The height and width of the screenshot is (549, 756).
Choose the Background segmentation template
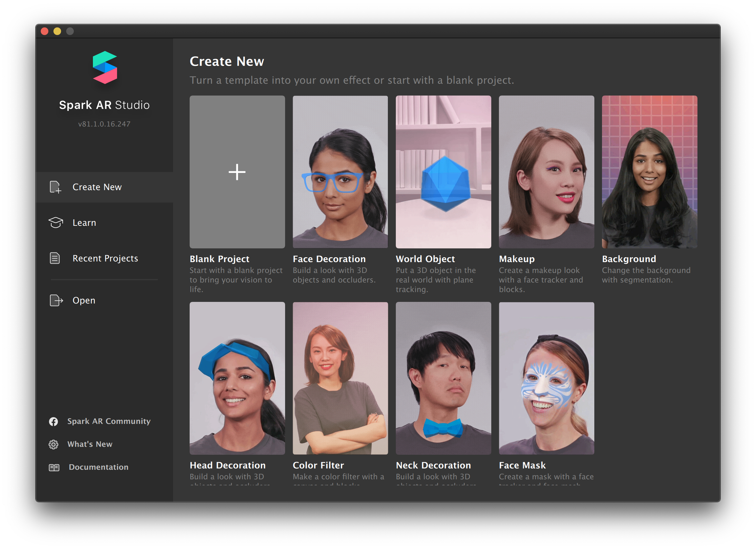(649, 172)
